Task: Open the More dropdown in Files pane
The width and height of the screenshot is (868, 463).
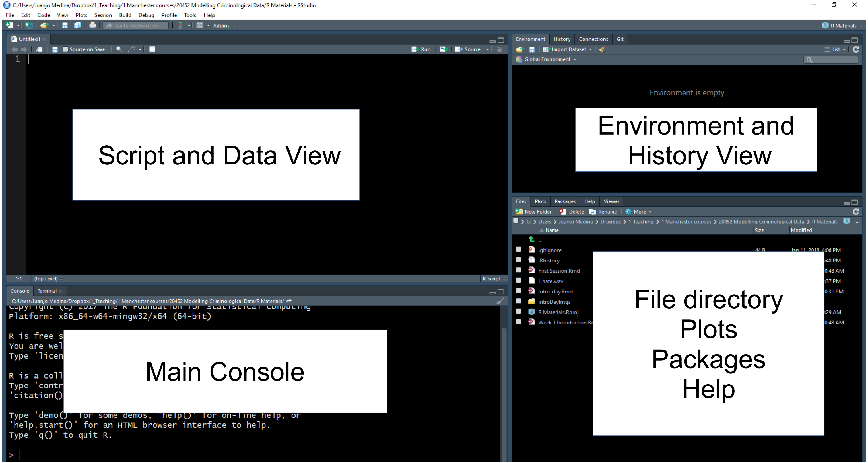Action: (x=639, y=212)
